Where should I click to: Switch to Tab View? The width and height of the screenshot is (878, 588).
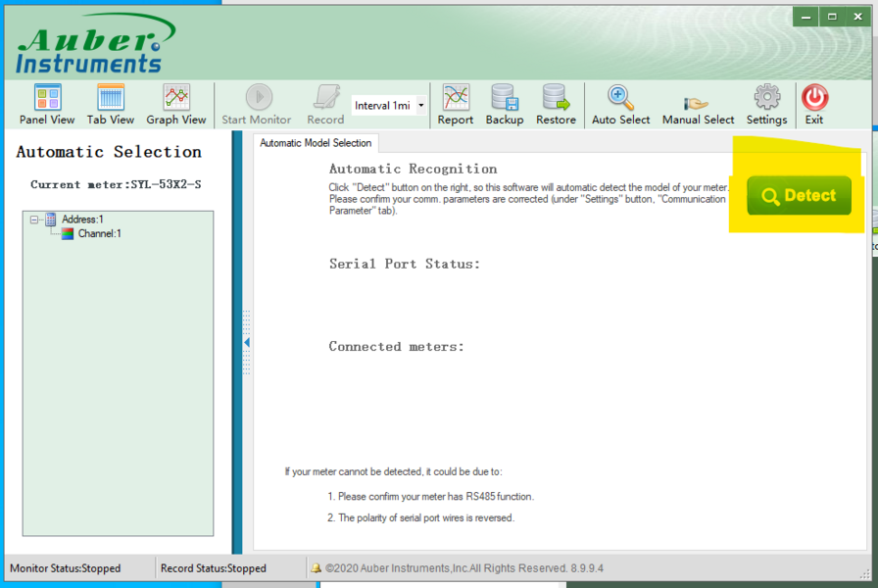(111, 104)
